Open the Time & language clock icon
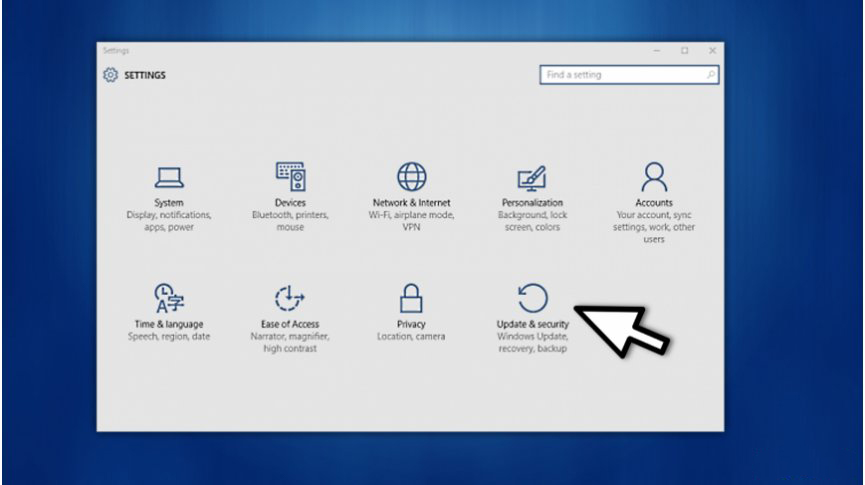Viewport: 865px width, 485px height. point(169,299)
